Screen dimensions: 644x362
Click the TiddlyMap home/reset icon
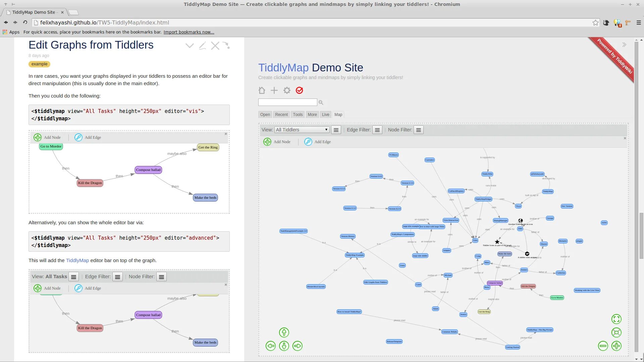[x=261, y=90]
